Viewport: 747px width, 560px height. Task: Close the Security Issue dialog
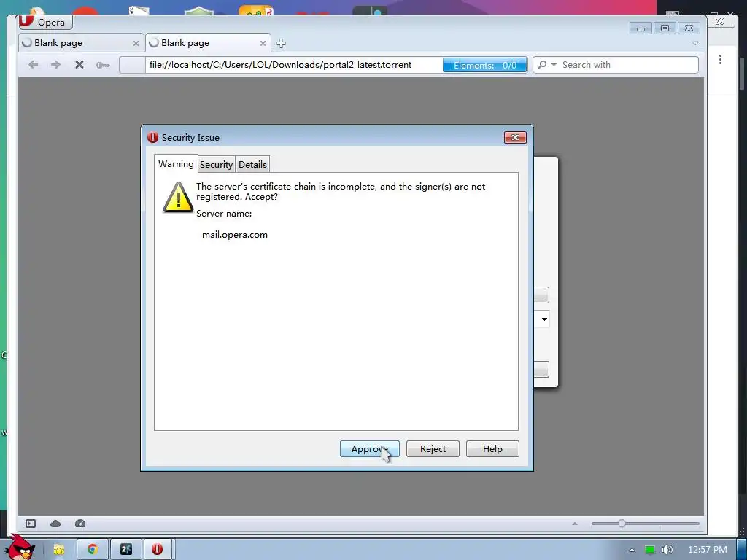pyautogui.click(x=515, y=137)
